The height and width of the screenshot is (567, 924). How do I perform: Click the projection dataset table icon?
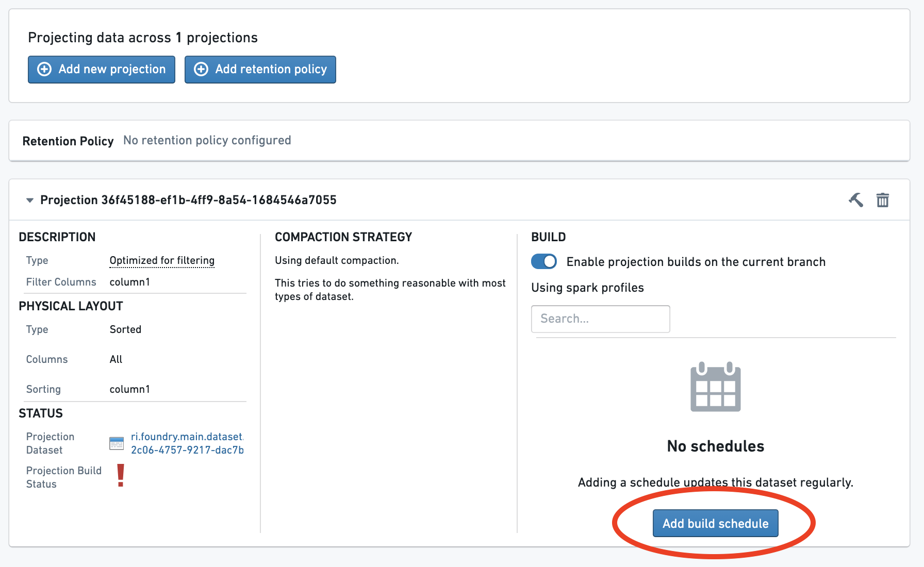coord(117,443)
